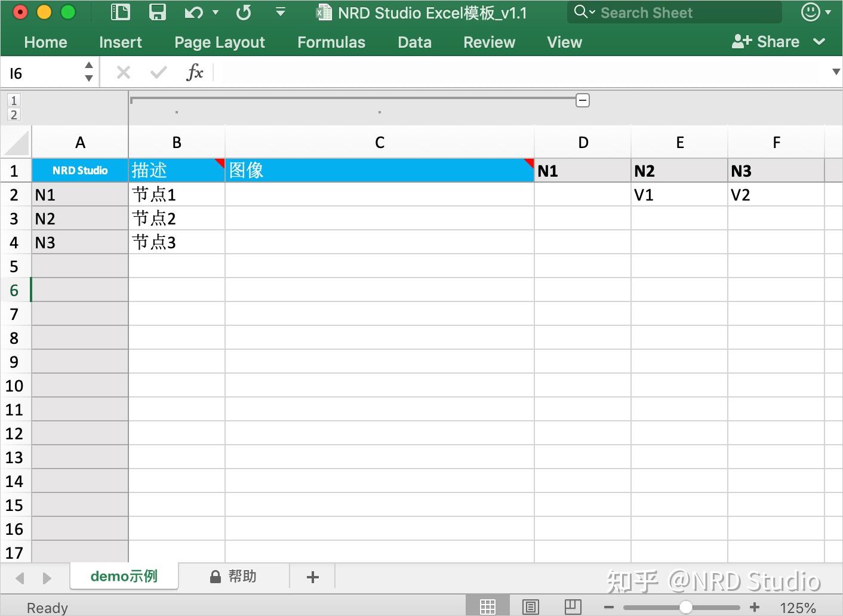Viewport: 843px width, 616px height.
Task: Adjust the zoom slider
Action: point(685,606)
